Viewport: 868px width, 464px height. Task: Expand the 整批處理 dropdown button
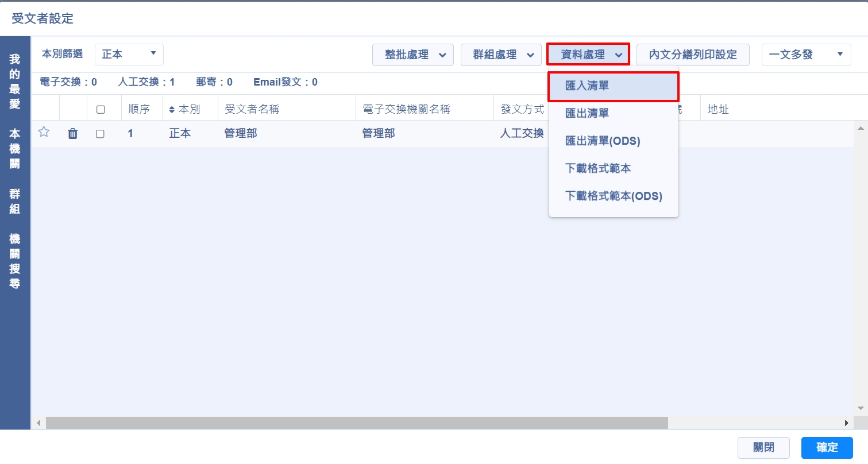[412, 55]
